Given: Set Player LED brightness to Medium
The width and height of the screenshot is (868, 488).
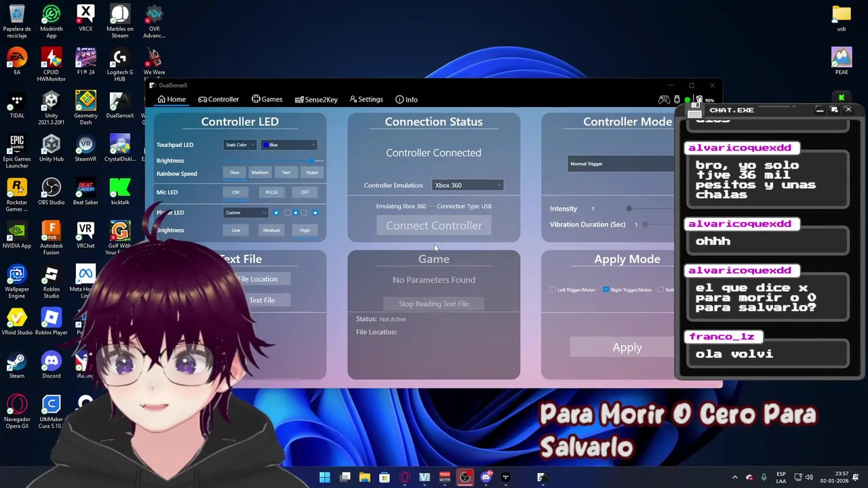Looking at the screenshot, I should (271, 230).
